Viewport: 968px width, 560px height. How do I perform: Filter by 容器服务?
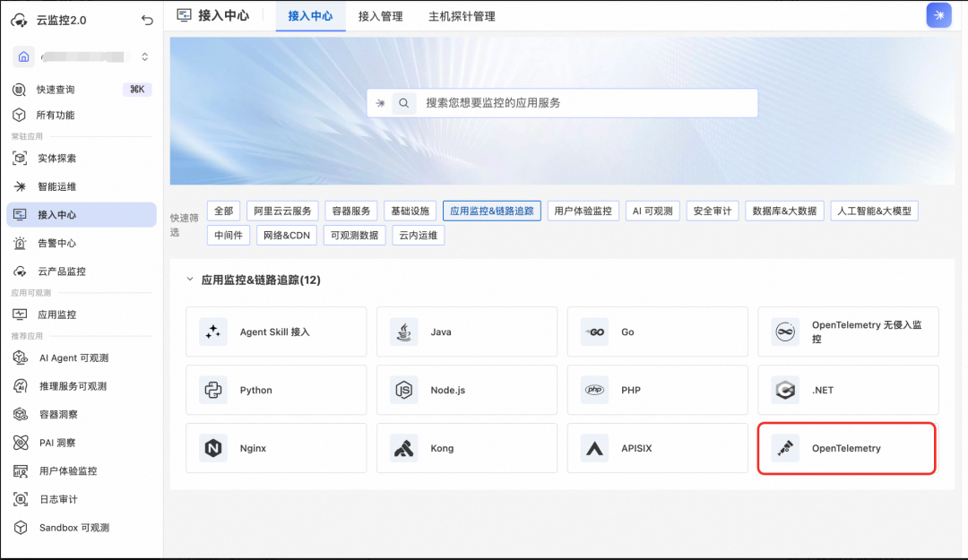pyautogui.click(x=351, y=211)
